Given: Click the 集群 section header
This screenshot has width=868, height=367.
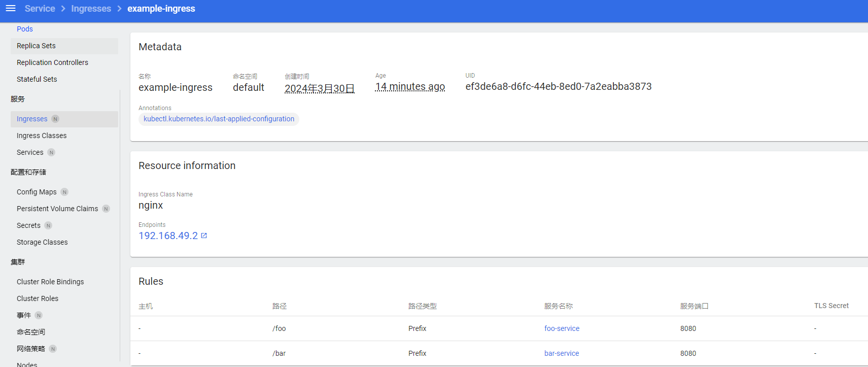Looking at the screenshot, I should [x=18, y=262].
